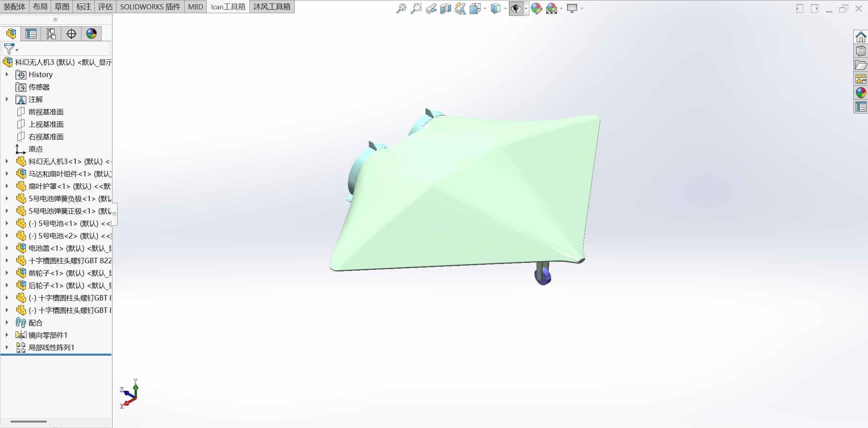
Task: Open the PropertyManager tab icon
Action: 31,34
